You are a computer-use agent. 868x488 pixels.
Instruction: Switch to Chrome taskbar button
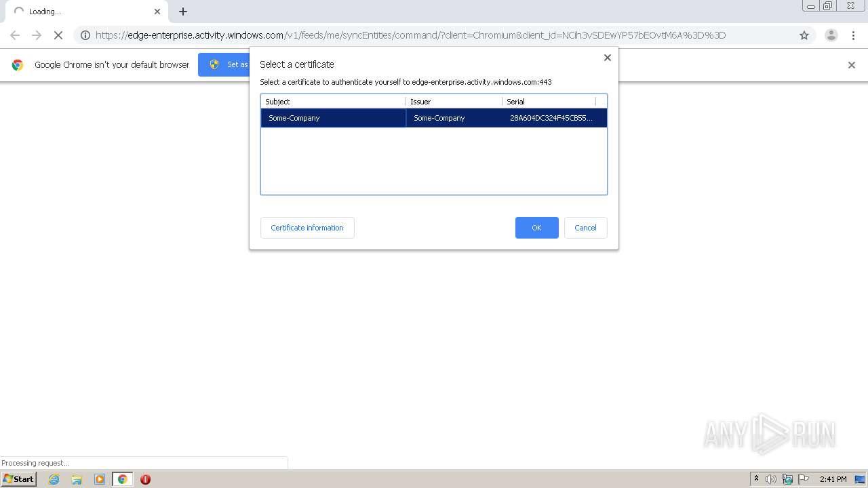click(122, 479)
